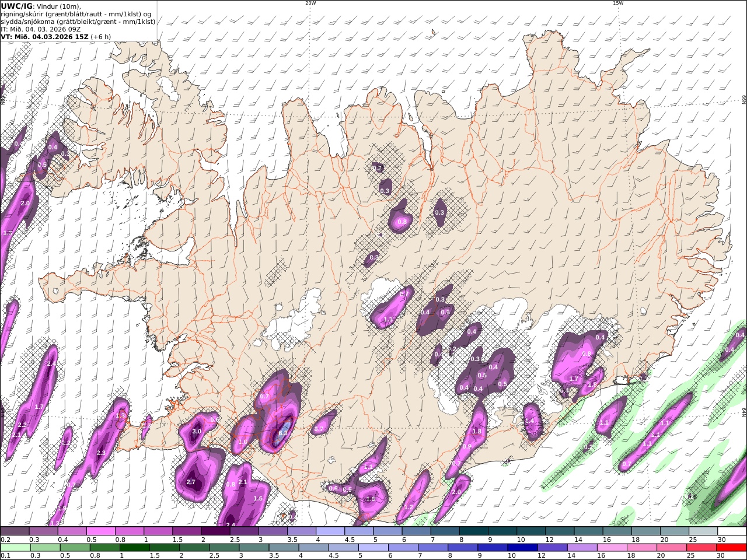Click the bright pink snow swatch labeled 0.5

100,531
